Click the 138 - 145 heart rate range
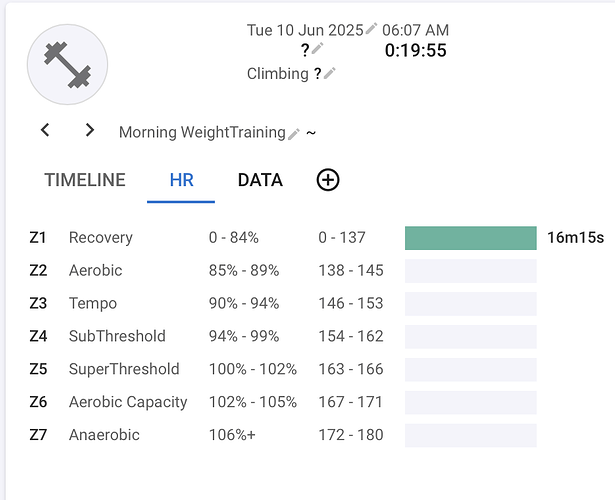 [351, 271]
